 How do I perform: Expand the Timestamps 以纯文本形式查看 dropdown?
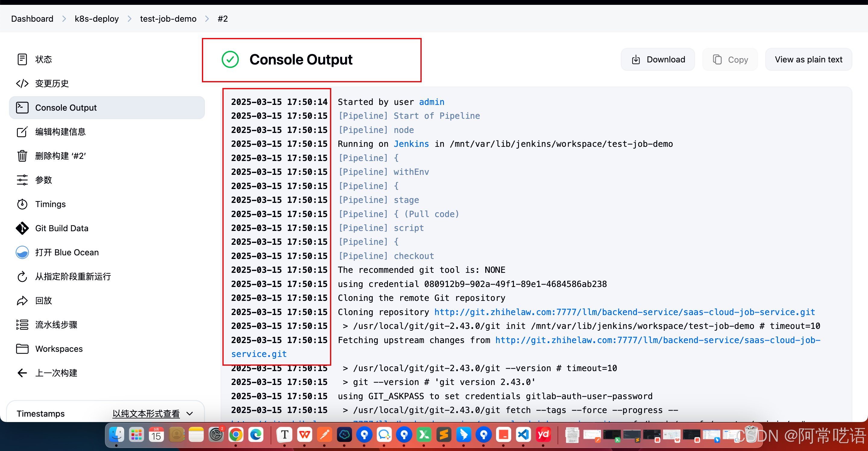pyautogui.click(x=190, y=414)
